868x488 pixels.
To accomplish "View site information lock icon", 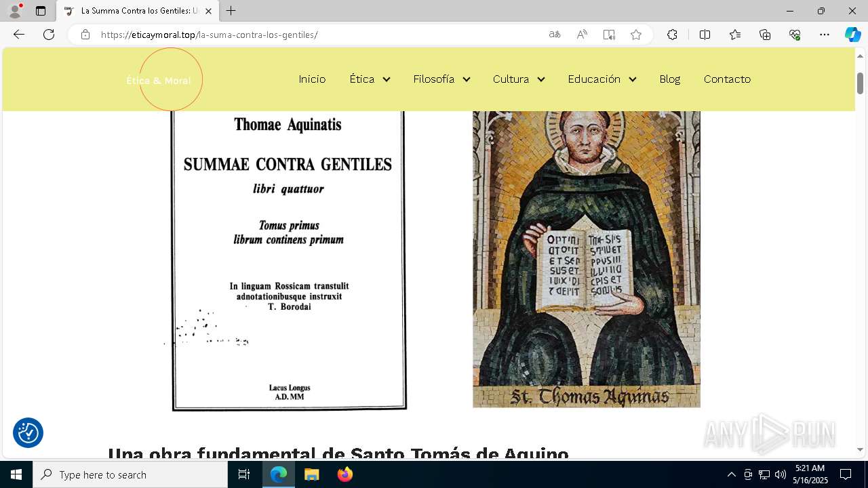I will coord(85,35).
